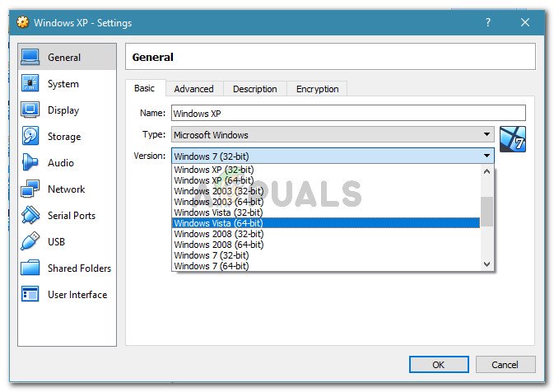Click the version list scrollbar down arrow
The image size is (554, 392).
[x=486, y=264]
